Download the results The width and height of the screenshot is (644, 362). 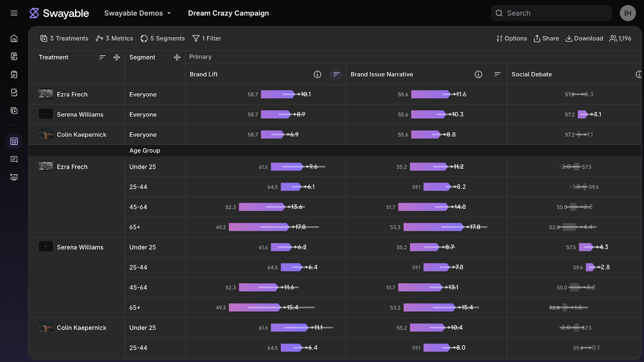[584, 39]
